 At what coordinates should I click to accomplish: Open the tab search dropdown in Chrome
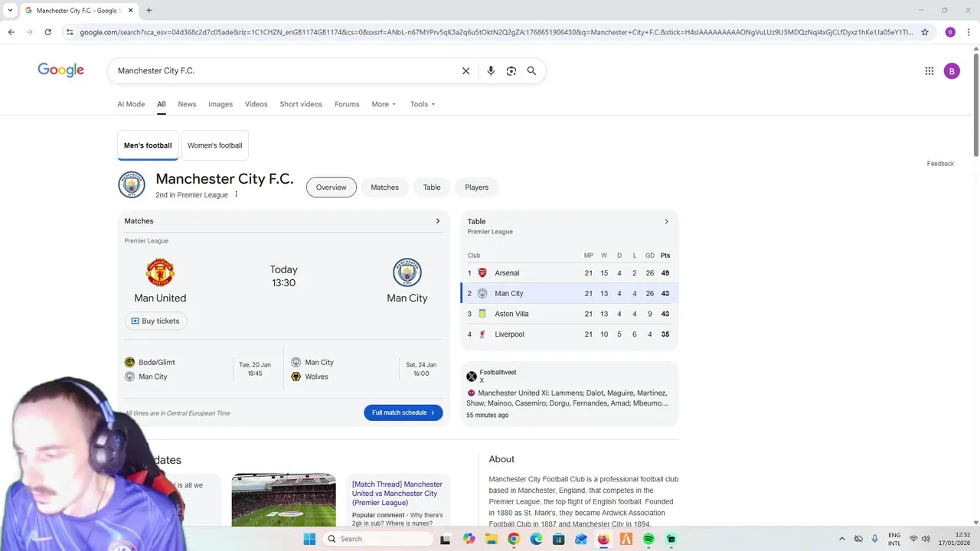pos(10,10)
